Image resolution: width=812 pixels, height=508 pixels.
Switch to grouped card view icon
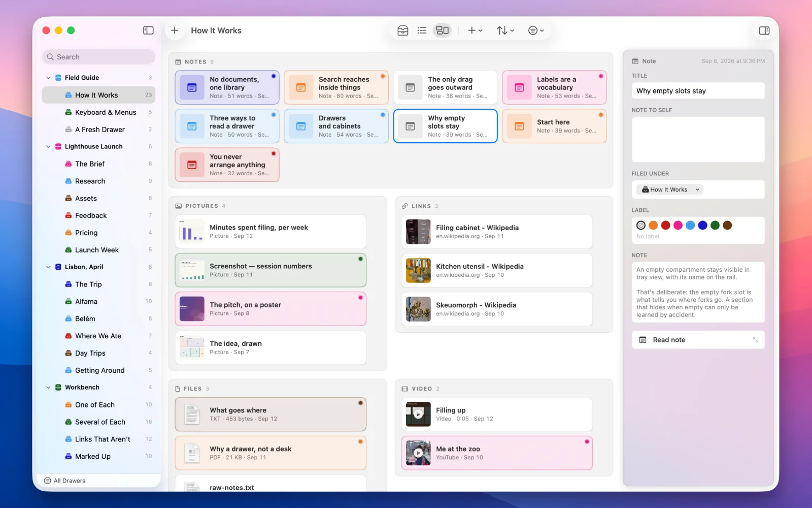(443, 30)
